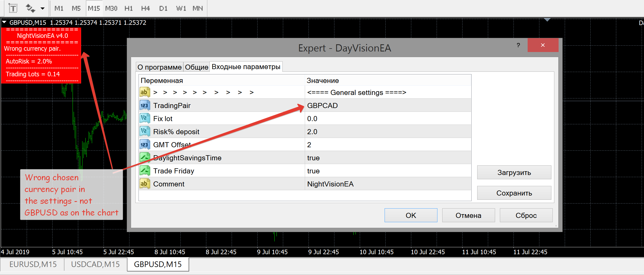Click 'Загрузить' to load settings
This screenshot has height=275, width=644.
(x=514, y=172)
